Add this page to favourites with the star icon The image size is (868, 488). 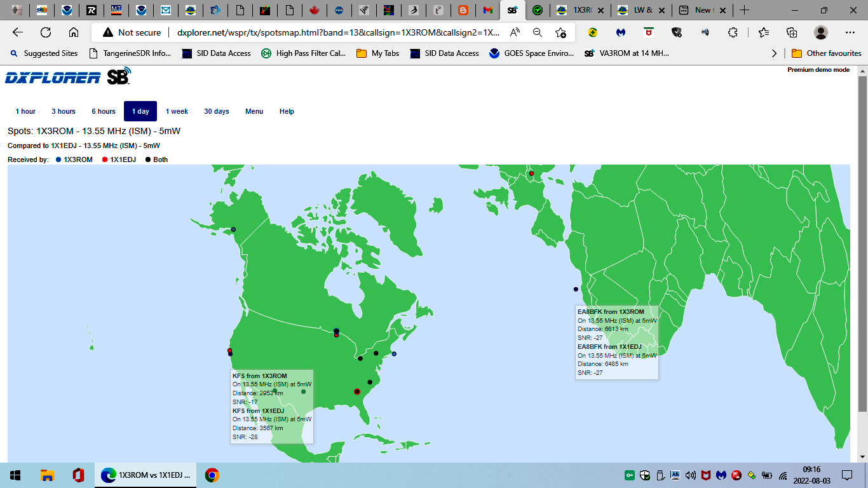coord(560,32)
